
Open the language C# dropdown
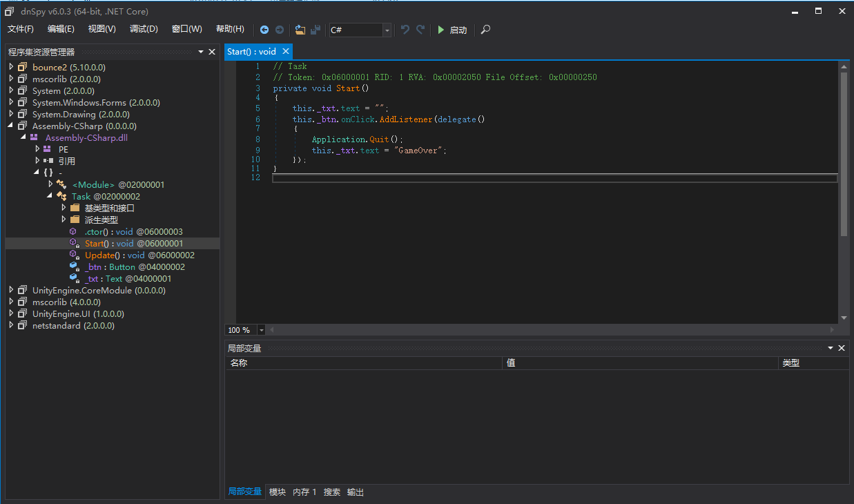(387, 30)
